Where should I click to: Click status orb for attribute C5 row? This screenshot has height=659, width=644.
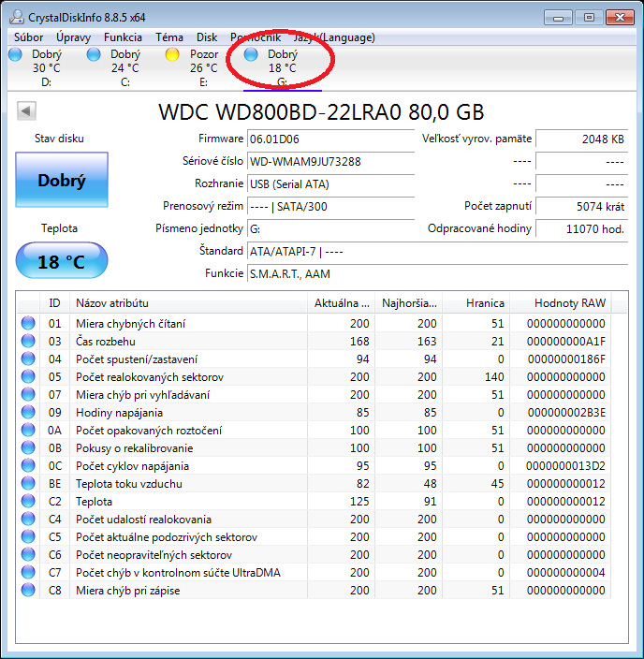point(28,536)
